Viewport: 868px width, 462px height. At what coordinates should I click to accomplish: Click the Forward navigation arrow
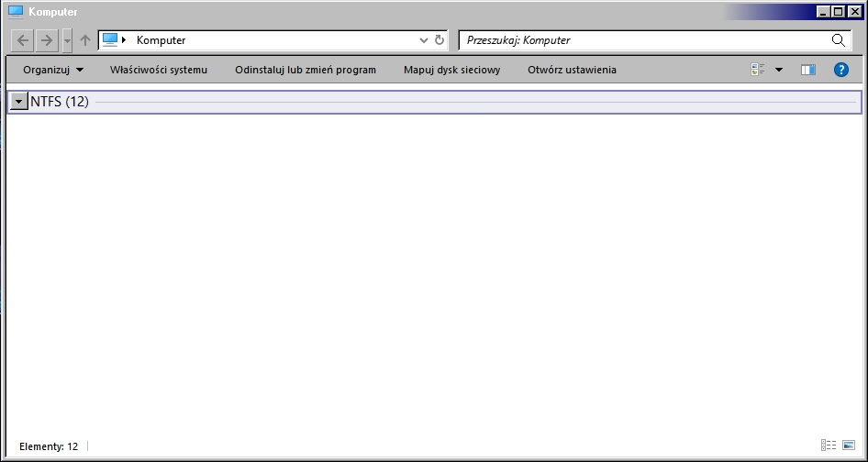click(x=47, y=40)
